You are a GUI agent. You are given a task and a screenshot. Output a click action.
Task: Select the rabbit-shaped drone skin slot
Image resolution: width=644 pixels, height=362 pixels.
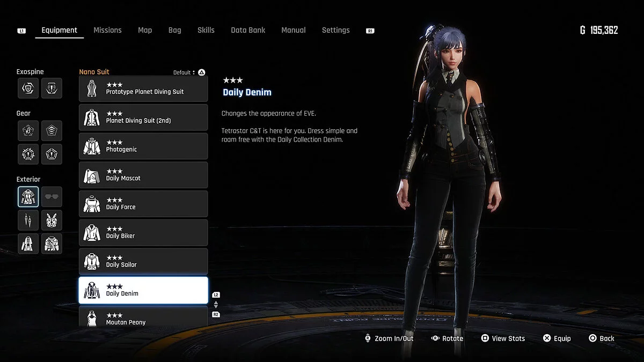(x=52, y=220)
